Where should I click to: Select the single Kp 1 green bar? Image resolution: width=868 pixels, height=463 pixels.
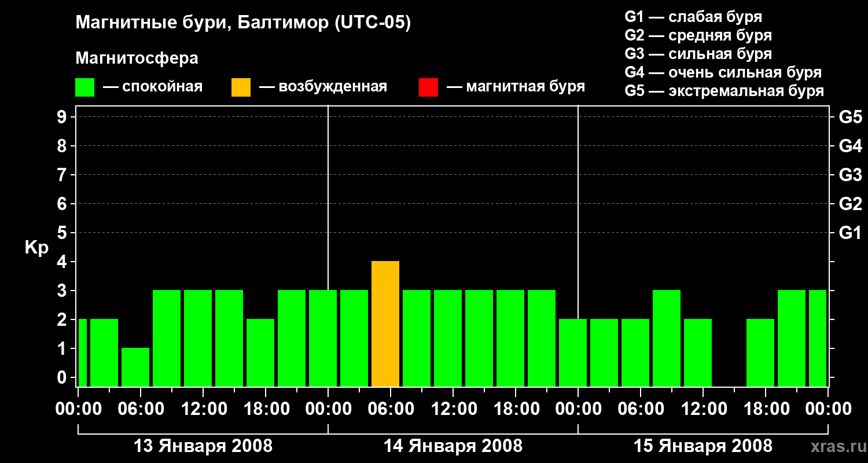click(135, 368)
